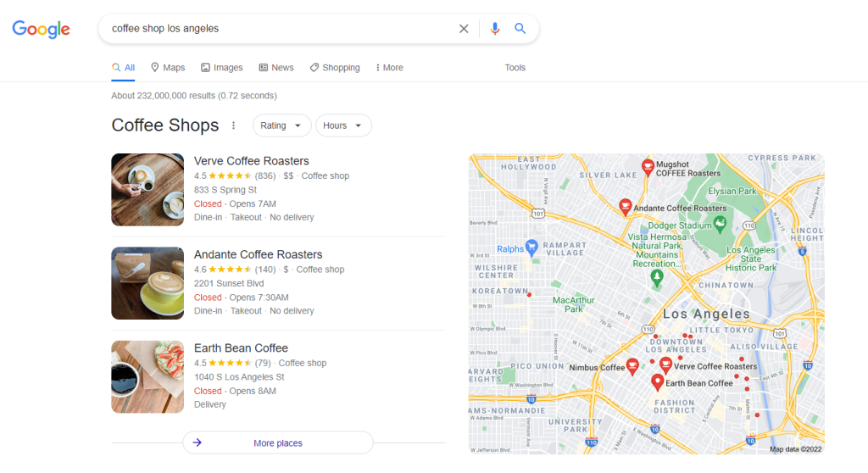This screenshot has width=868, height=473.
Task: Select Nimbus Coffee map pin
Action: (x=632, y=365)
